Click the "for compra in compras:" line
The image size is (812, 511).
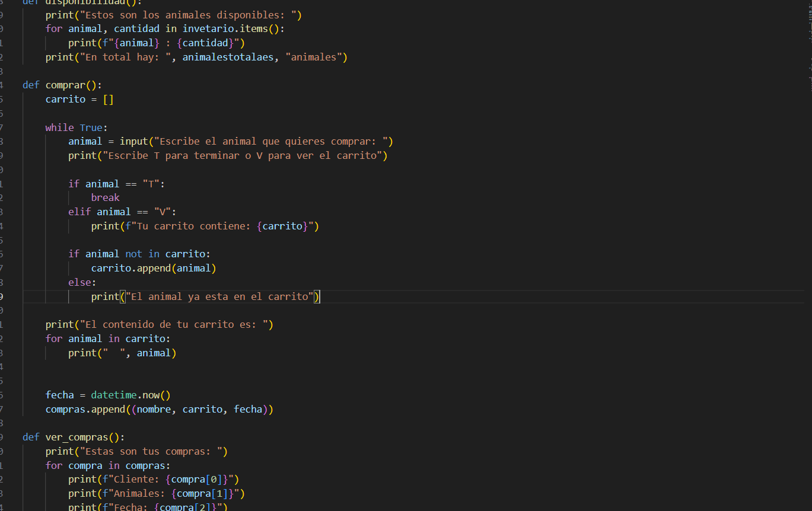coord(108,465)
